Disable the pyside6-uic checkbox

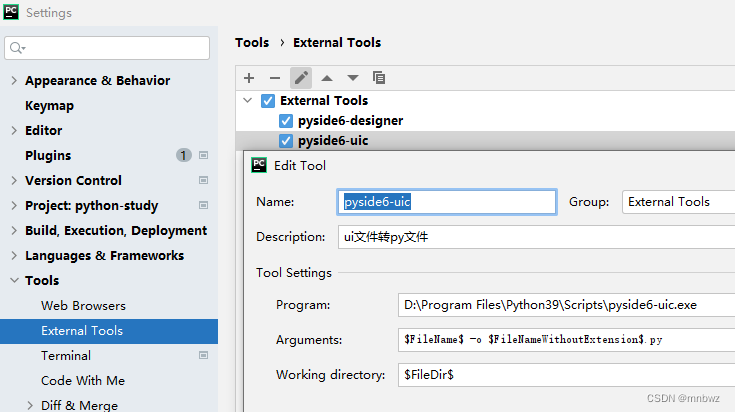point(286,140)
